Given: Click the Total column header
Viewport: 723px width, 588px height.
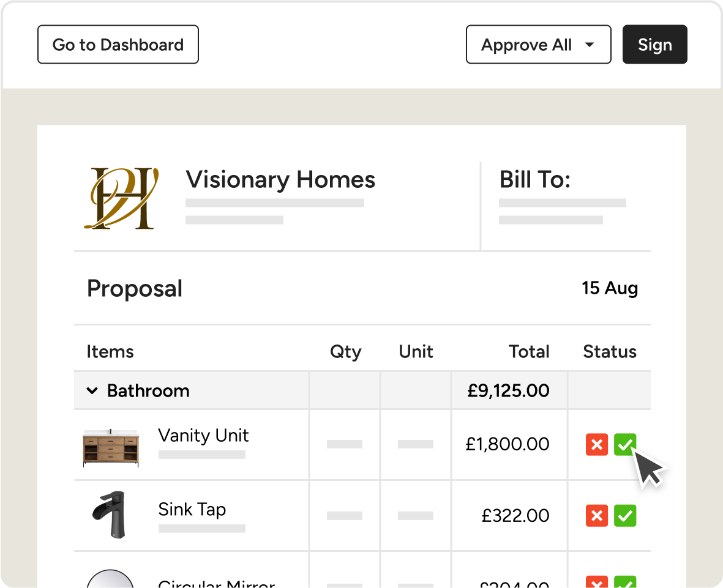Looking at the screenshot, I should pyautogui.click(x=529, y=352).
